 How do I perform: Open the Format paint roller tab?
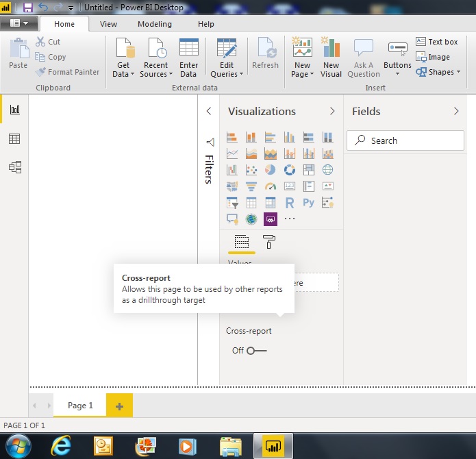pos(269,242)
